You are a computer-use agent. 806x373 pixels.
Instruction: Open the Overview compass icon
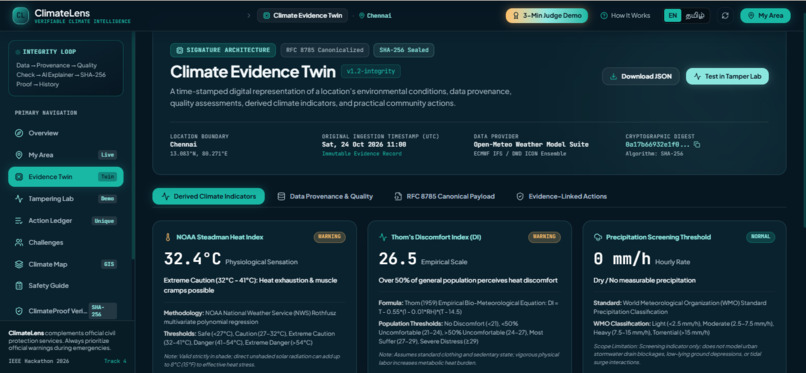pyautogui.click(x=19, y=133)
